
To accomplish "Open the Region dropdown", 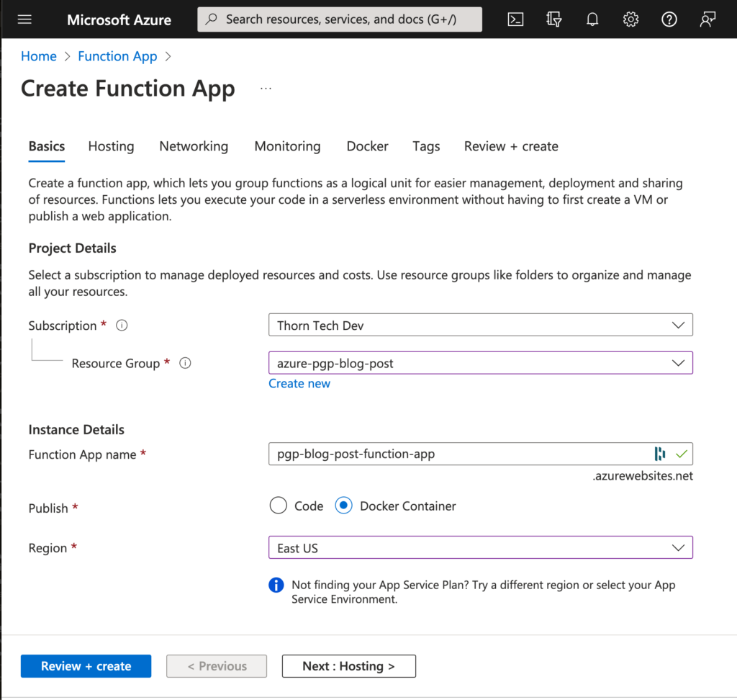I will click(480, 547).
